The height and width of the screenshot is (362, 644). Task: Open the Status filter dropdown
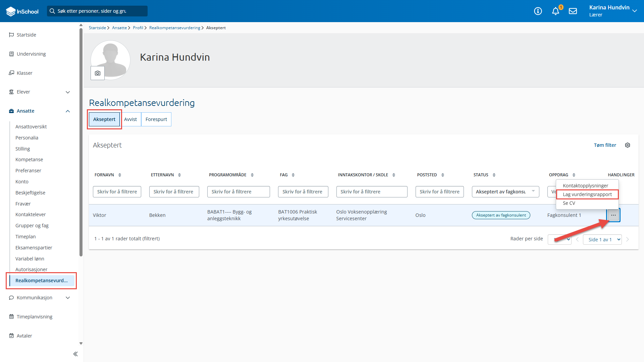click(505, 192)
